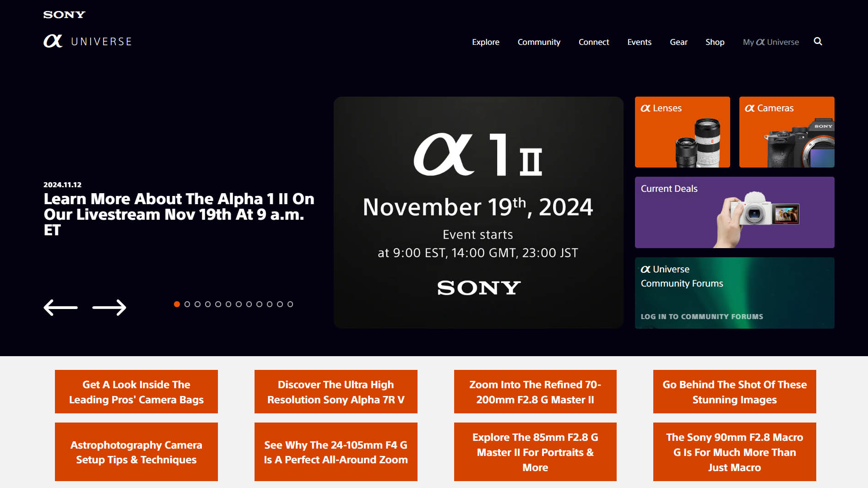Click the Sony logo at top
Image resolution: width=868 pixels, height=488 pixels.
coord(64,15)
